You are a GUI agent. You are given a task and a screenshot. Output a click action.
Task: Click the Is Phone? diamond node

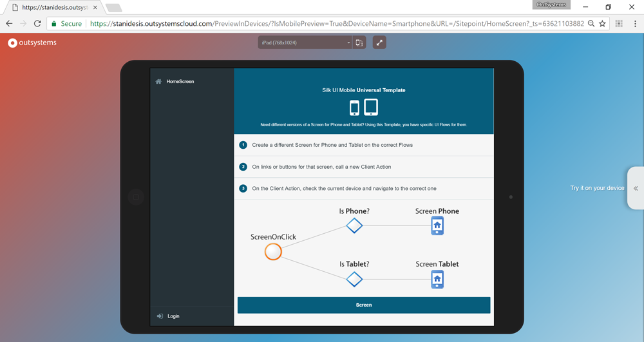[x=354, y=225]
